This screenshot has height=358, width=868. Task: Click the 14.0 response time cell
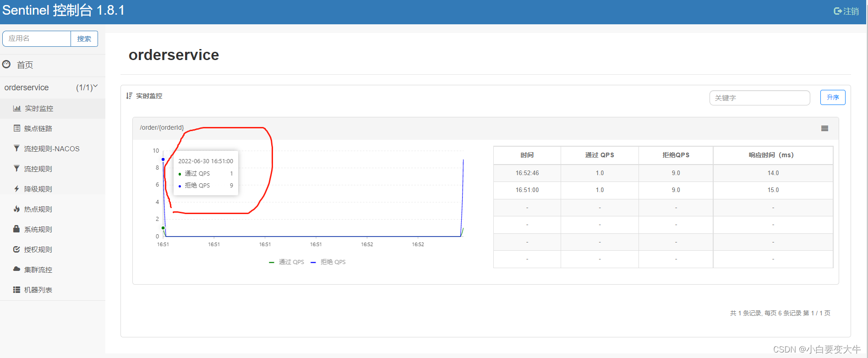pos(773,173)
